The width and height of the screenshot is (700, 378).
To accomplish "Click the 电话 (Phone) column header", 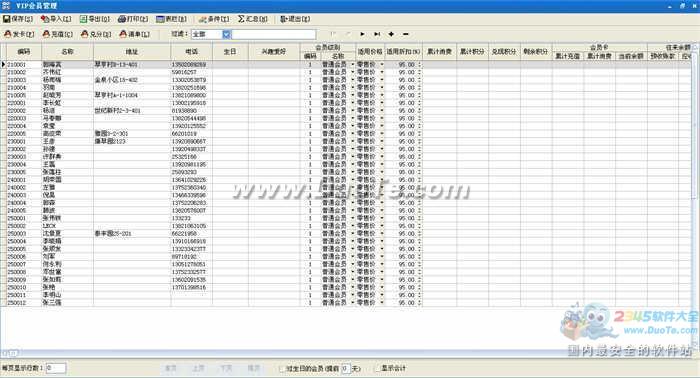I will click(x=192, y=52).
